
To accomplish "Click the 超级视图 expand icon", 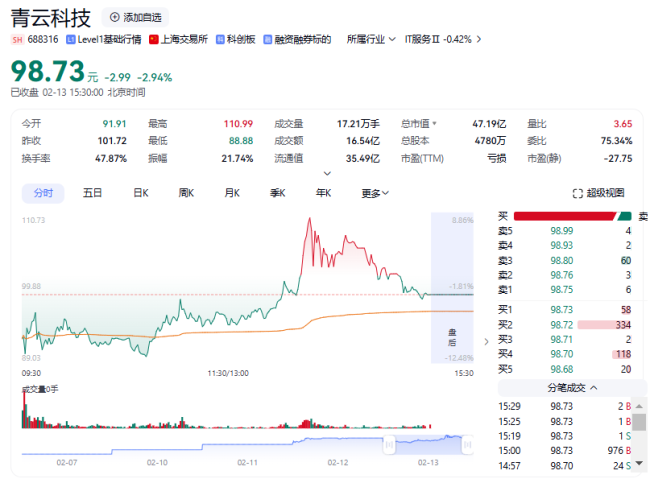I will pyautogui.click(x=577, y=194).
